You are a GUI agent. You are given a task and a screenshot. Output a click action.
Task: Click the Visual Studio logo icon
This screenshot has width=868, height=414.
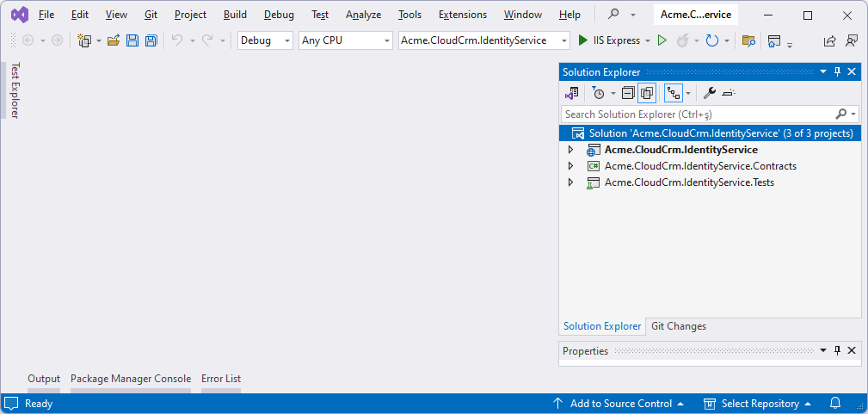[x=20, y=15]
